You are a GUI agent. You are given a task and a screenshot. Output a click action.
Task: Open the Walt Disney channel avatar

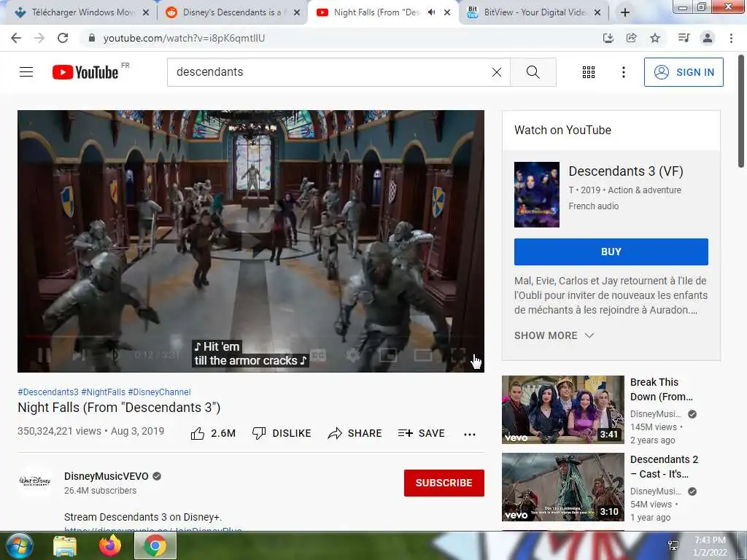tap(35, 481)
